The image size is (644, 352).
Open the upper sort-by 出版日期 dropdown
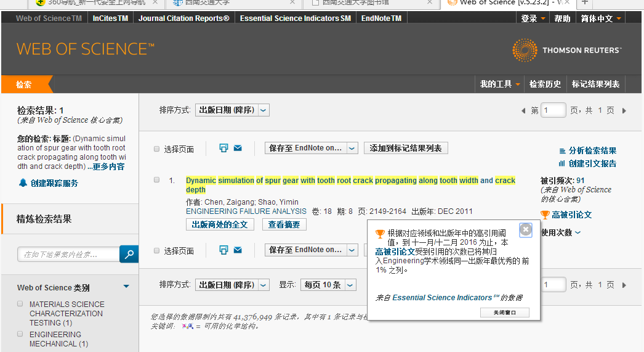(x=232, y=110)
